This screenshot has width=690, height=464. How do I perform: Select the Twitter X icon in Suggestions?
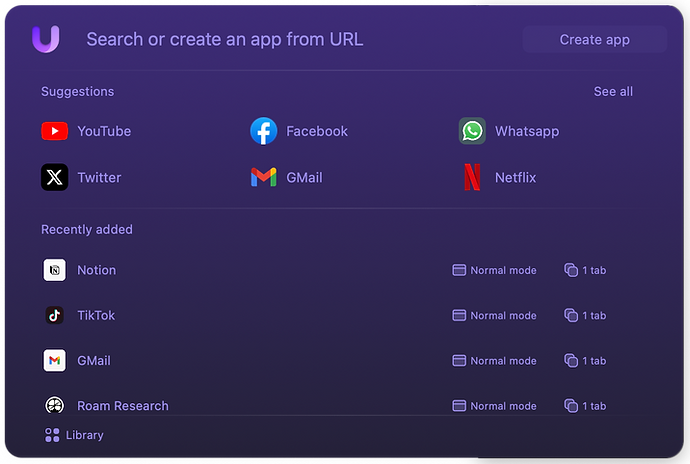pyautogui.click(x=55, y=177)
